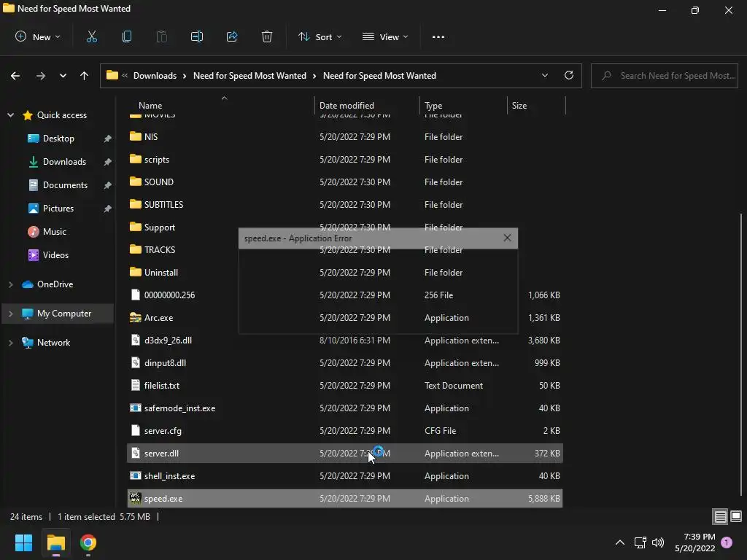Click the d3dx9_26.dll file icon

point(135,340)
